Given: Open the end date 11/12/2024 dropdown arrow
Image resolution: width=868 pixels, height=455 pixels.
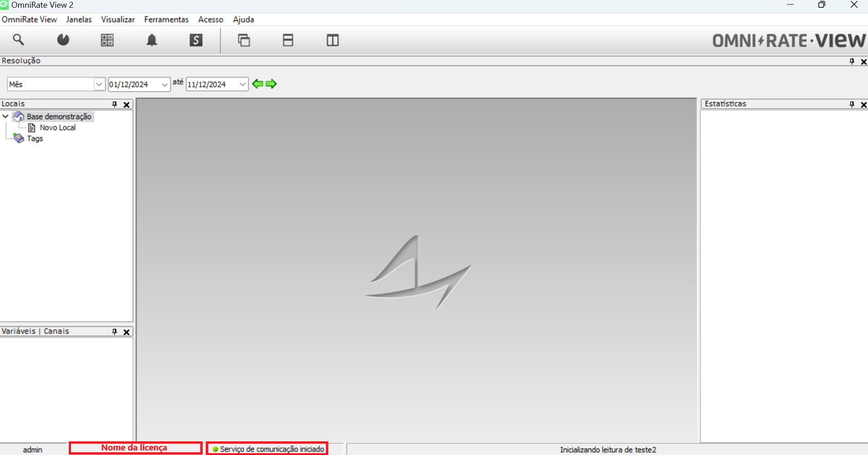Looking at the screenshot, I should tap(242, 85).
